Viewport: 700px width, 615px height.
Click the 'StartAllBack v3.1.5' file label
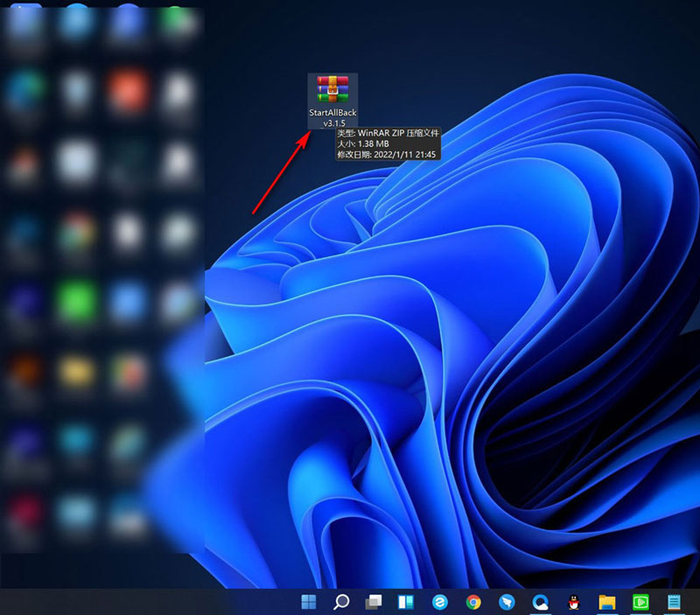pos(333,119)
